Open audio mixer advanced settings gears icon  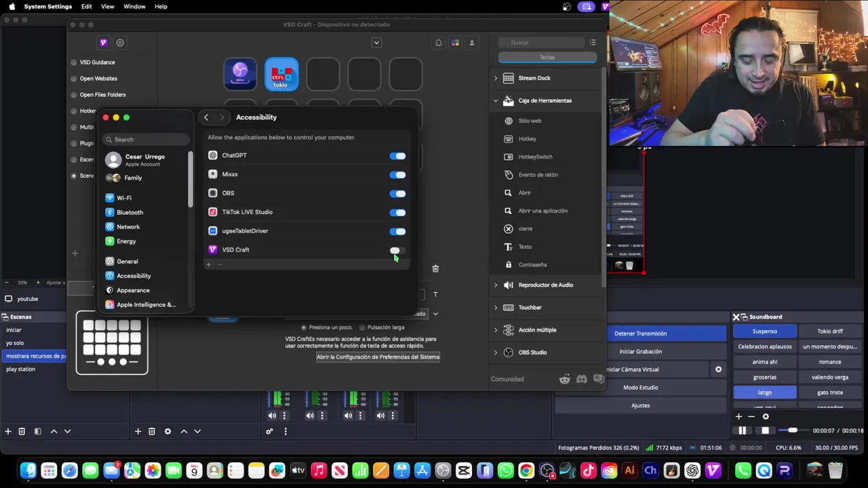point(269,431)
